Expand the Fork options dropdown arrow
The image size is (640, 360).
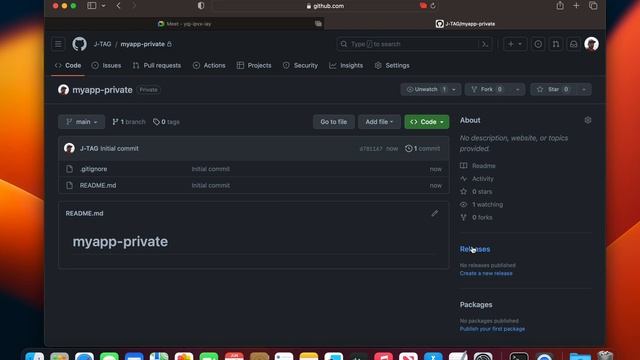(518, 89)
